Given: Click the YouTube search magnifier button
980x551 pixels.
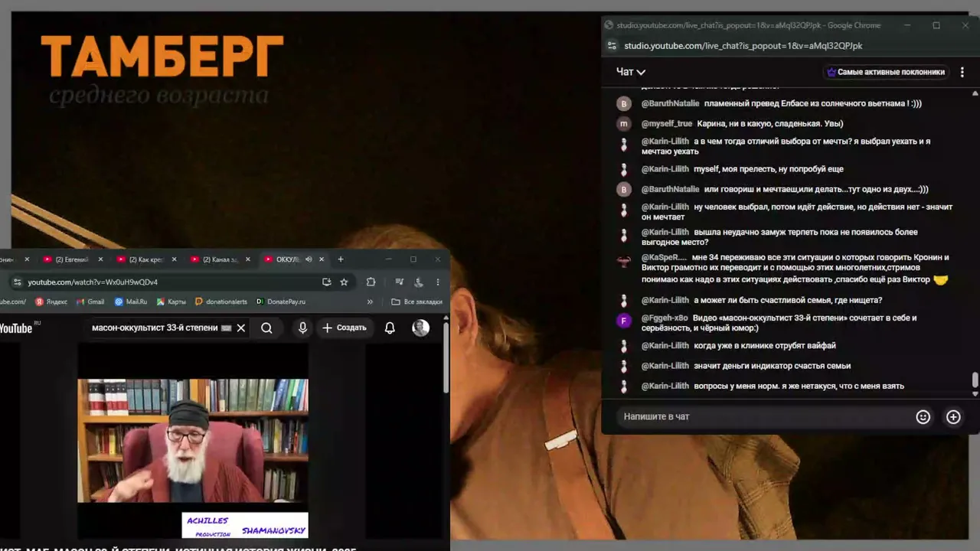Looking at the screenshot, I should [x=266, y=328].
